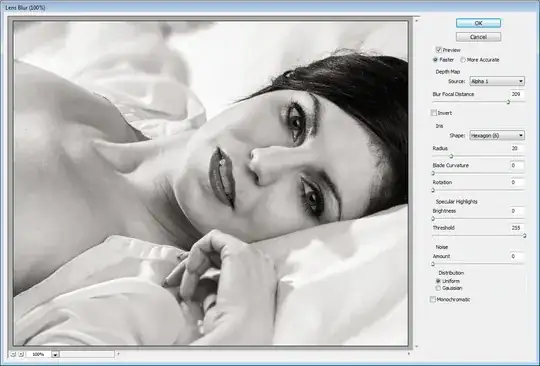Toggle the Preview checkbox
The width and height of the screenshot is (540, 366).
coord(438,50)
